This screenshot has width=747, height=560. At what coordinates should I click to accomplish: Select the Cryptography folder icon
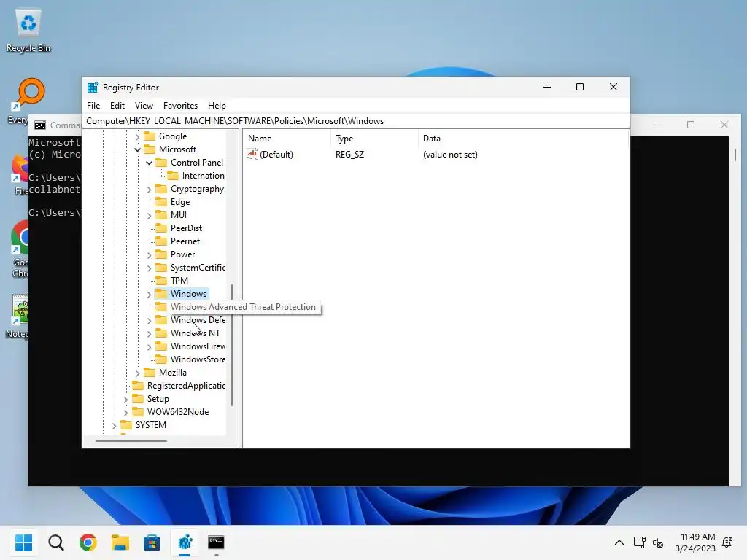(161, 189)
